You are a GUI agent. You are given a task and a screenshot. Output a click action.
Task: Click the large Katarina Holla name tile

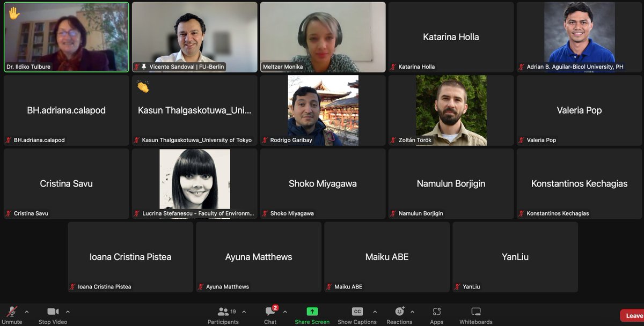[x=451, y=37]
